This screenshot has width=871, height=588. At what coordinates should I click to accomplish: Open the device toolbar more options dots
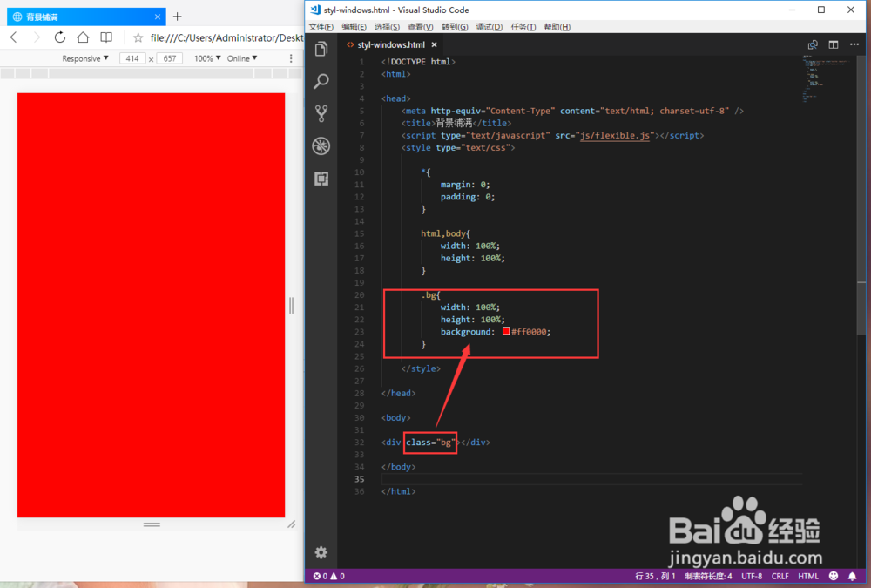[x=291, y=58]
